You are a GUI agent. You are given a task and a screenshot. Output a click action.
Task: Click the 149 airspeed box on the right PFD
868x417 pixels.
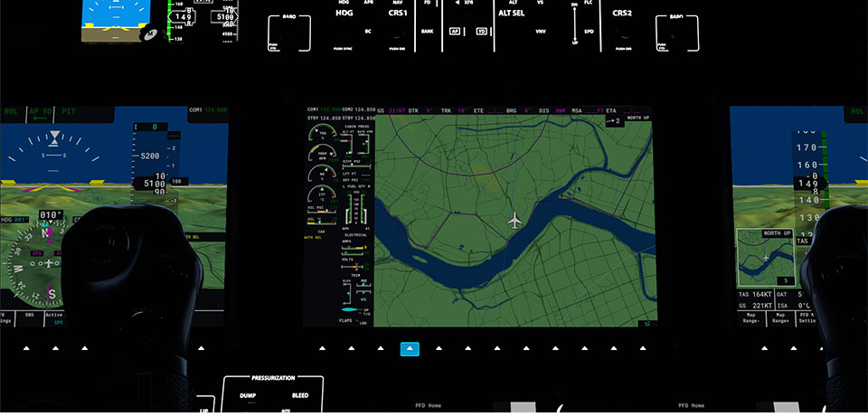pyautogui.click(x=808, y=184)
